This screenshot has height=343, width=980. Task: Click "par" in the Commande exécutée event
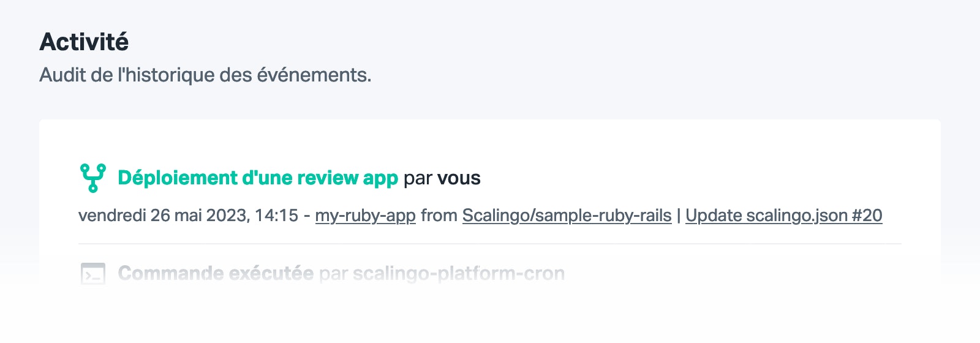333,274
